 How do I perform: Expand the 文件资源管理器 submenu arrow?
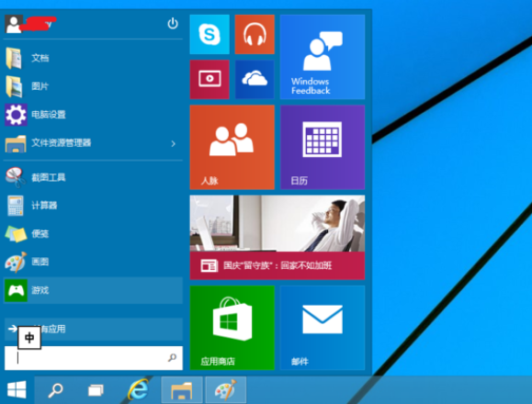174,144
